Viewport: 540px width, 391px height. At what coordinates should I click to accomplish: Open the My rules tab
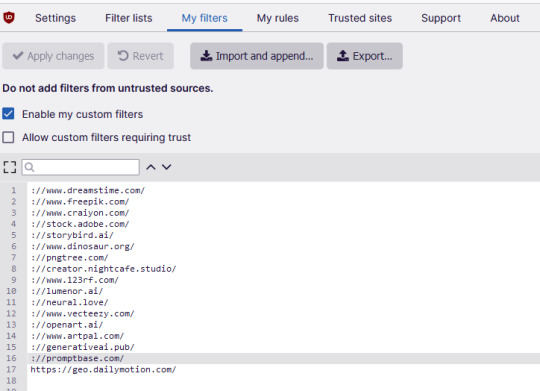pos(278,18)
